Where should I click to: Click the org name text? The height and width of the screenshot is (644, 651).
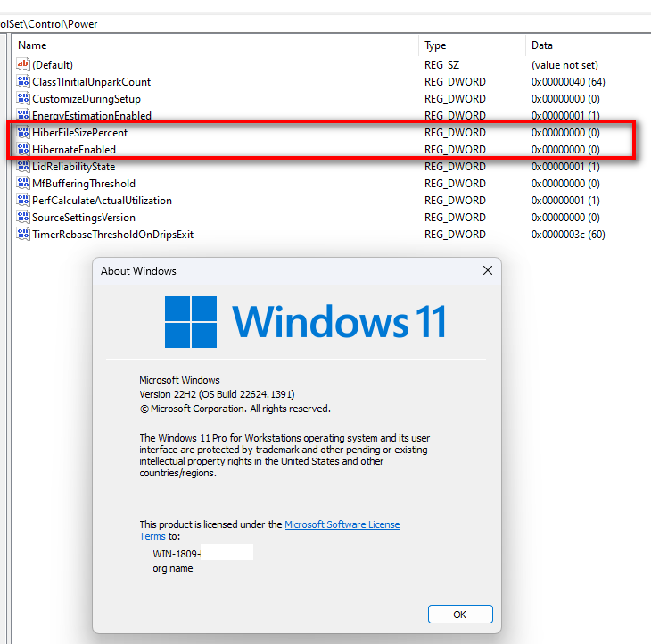(x=173, y=568)
